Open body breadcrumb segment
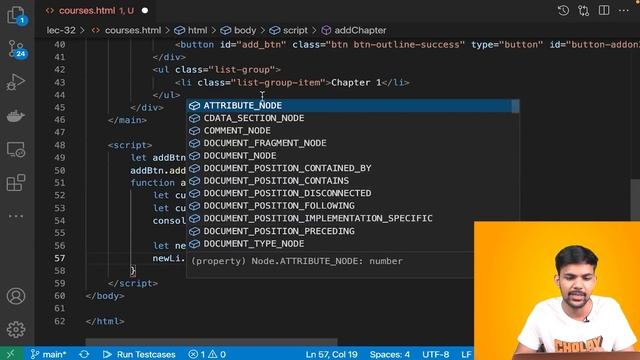 pos(238,30)
